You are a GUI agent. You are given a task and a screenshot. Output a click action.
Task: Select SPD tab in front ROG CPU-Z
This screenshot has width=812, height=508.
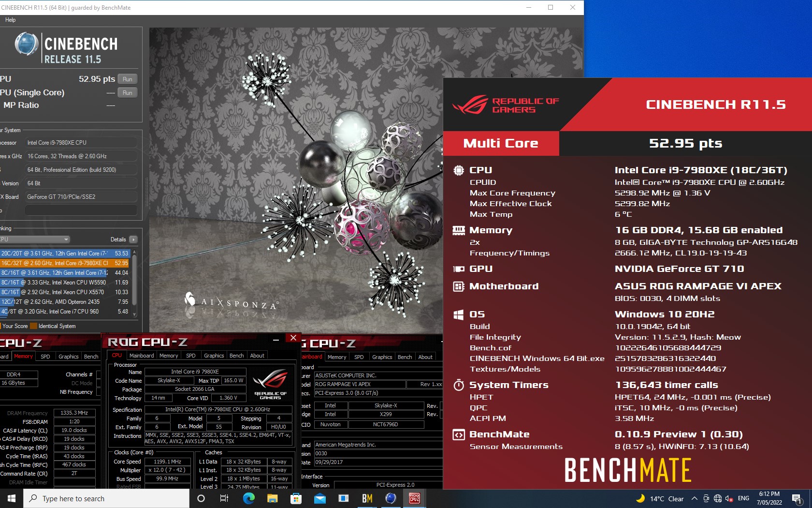pyautogui.click(x=191, y=356)
